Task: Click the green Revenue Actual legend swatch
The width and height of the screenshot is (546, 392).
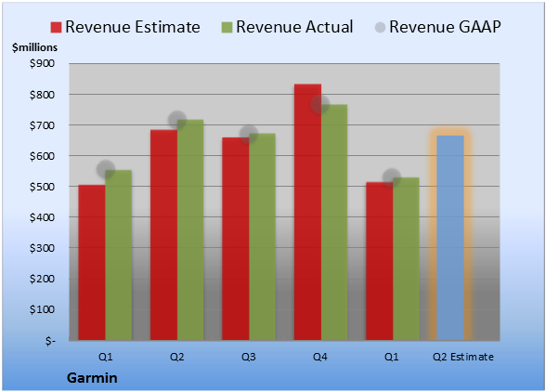Action: [227, 28]
